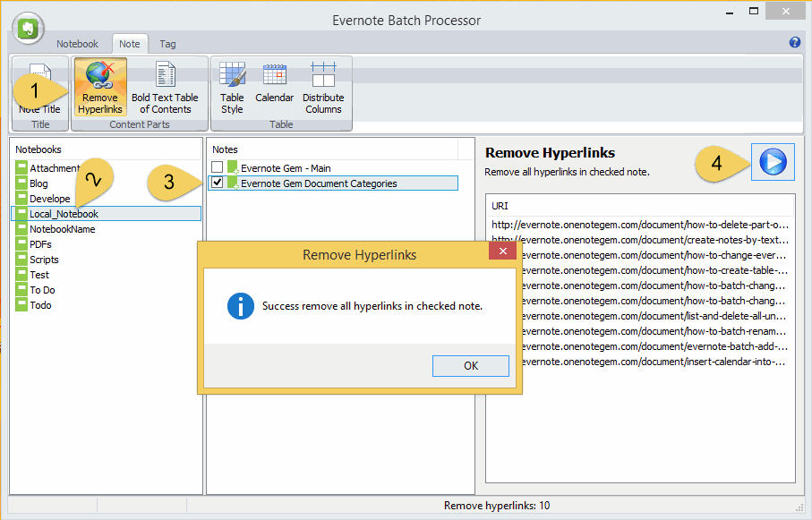Select the Distribute Columns tool
Screen dimensions: 812x520
click(323, 87)
